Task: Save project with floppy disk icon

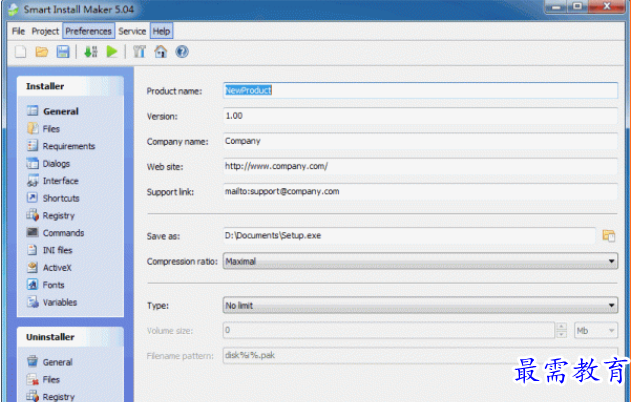Action: 63,52
